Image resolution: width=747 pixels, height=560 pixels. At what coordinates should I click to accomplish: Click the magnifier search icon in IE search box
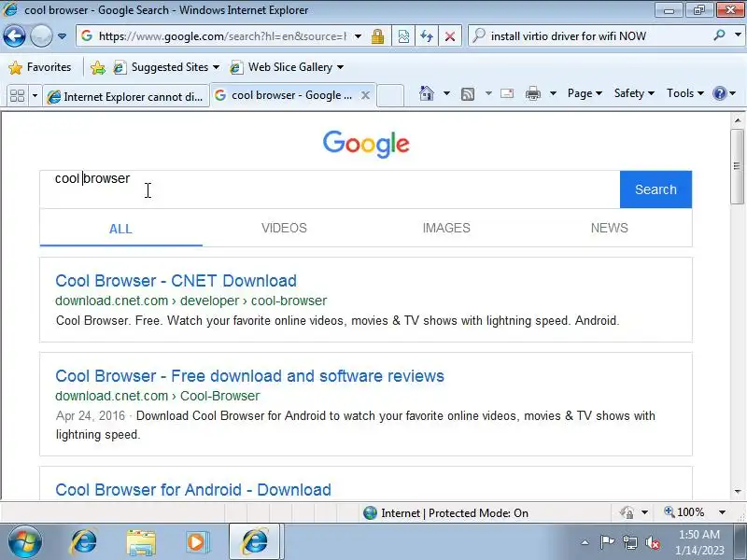(719, 35)
